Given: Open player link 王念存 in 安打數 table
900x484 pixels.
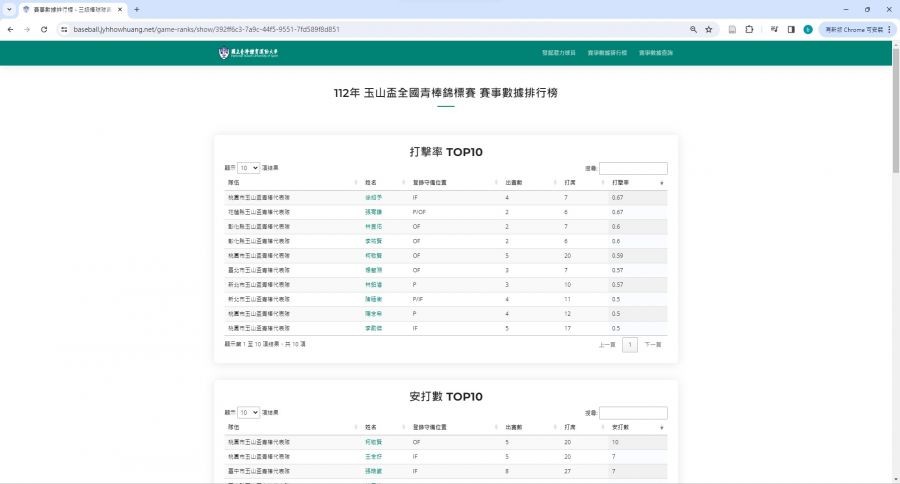Looking at the screenshot, I should click(373, 455).
